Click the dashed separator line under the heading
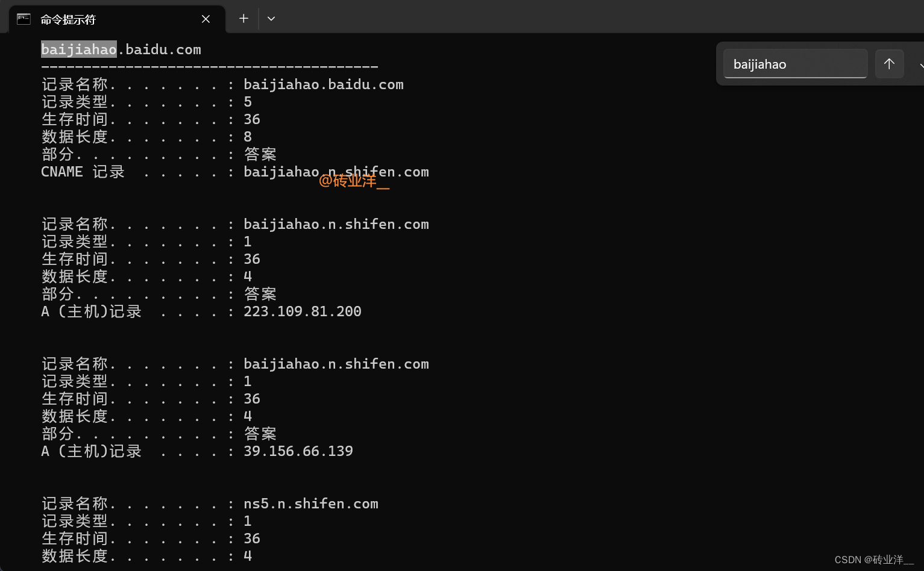Image resolution: width=924 pixels, height=571 pixels. tap(209, 67)
